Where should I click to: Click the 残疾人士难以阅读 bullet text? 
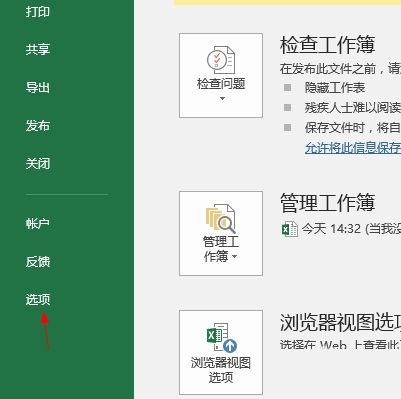pyautogui.click(x=353, y=108)
